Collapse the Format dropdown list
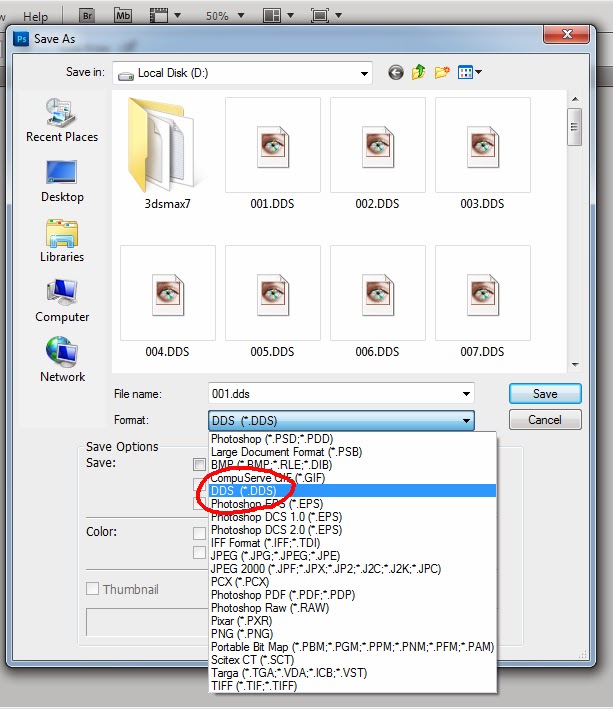This screenshot has width=613, height=709. (466, 421)
